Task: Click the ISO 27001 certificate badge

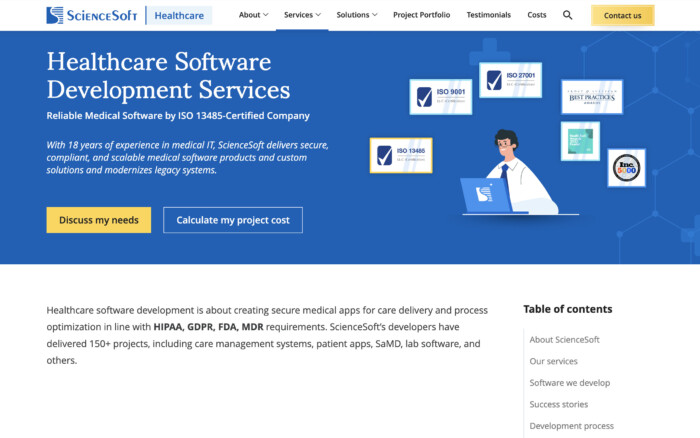Action: (510, 80)
